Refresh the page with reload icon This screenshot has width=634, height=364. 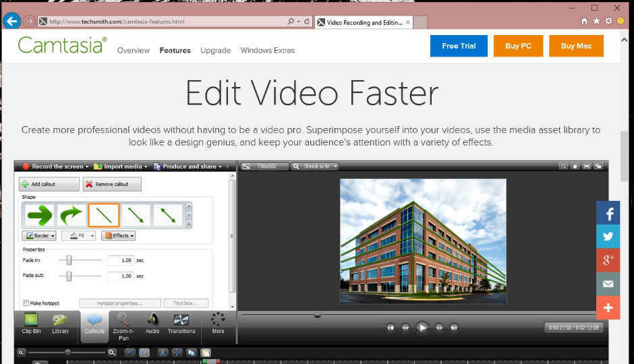coord(307,22)
